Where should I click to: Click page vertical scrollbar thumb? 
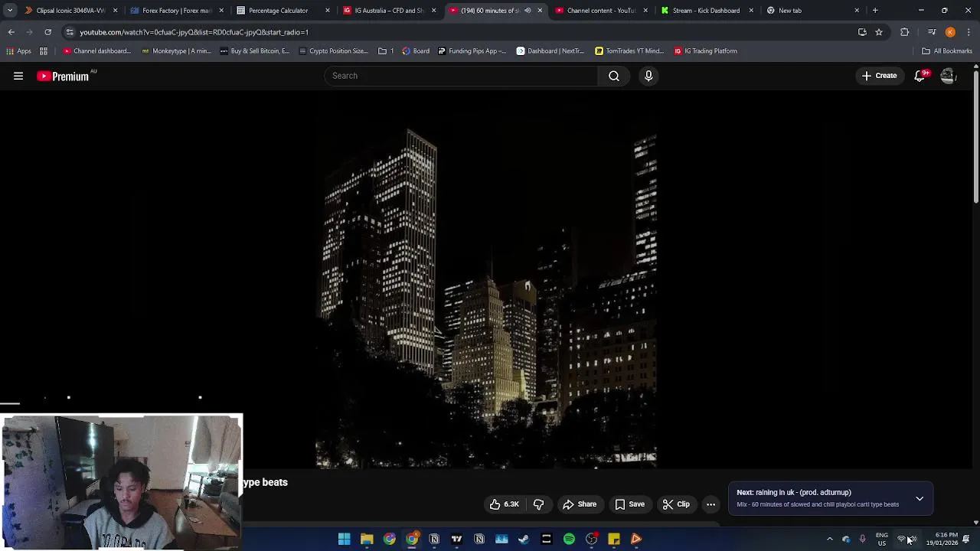click(x=976, y=138)
